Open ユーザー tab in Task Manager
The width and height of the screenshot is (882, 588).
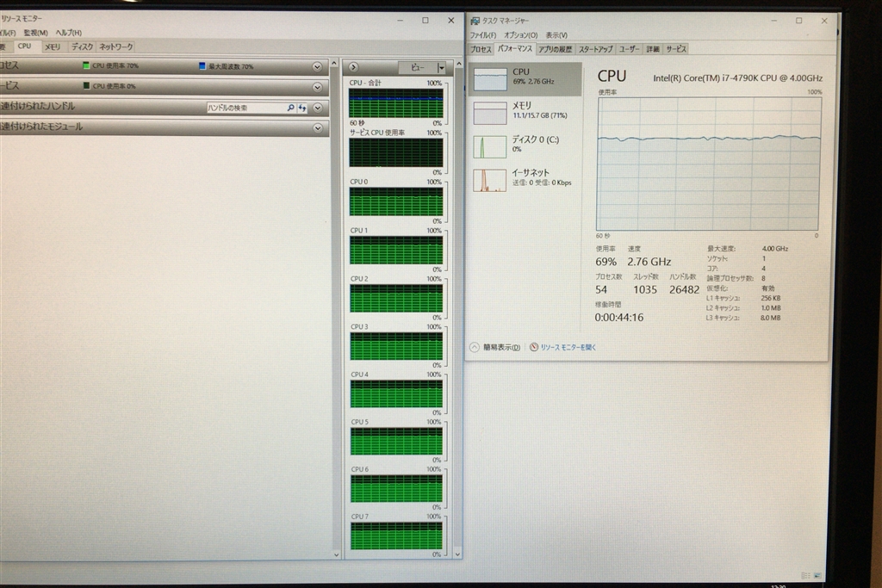pyautogui.click(x=630, y=49)
